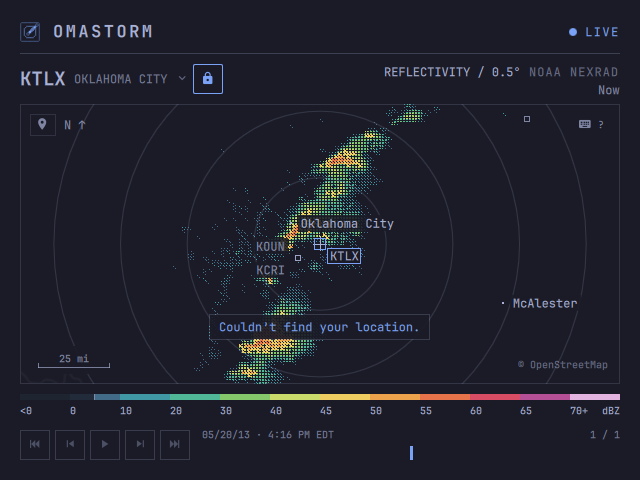Click the NOAA NEXRAD source text
Image resolution: width=640 pixels, height=480 pixels.
pyautogui.click(x=573, y=72)
